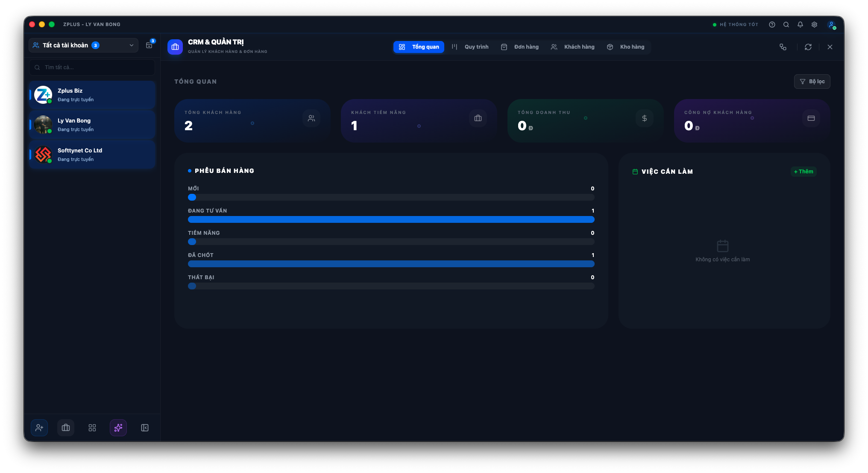Switch to the Khách hàng tab
868x473 pixels.
pos(573,47)
